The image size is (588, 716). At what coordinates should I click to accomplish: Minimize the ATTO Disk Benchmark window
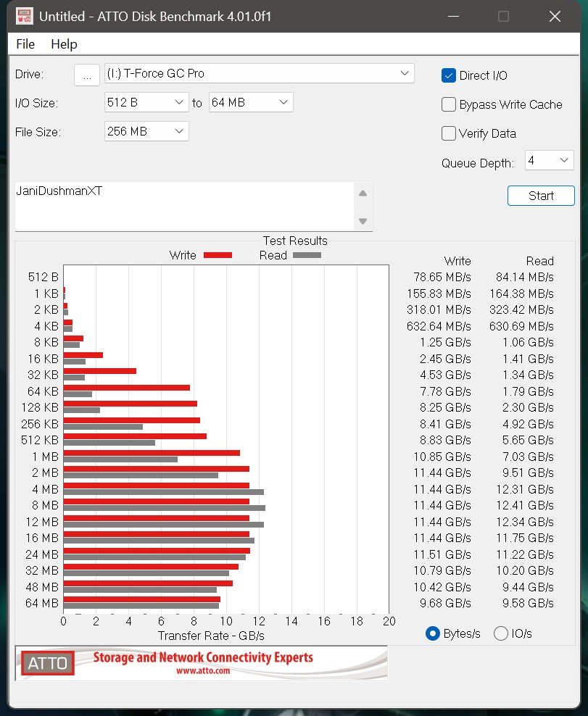tap(453, 17)
